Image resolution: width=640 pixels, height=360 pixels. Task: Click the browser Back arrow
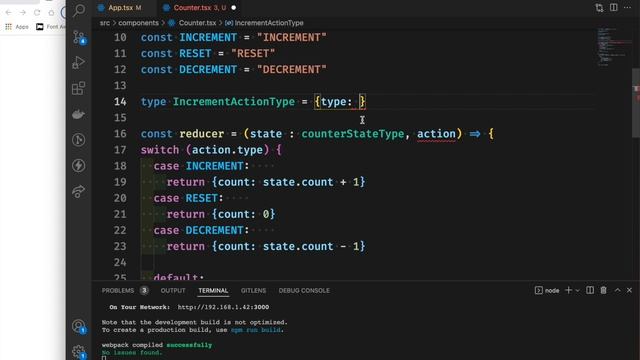(9, 13)
